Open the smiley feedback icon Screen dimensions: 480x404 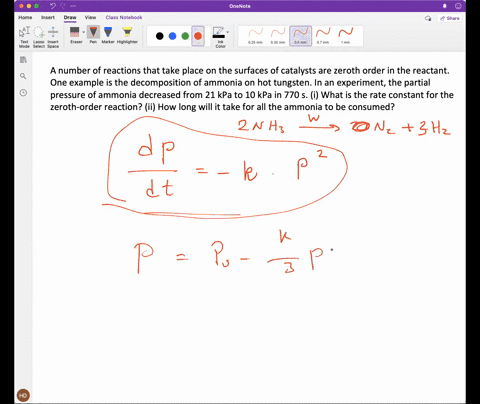(x=458, y=6)
